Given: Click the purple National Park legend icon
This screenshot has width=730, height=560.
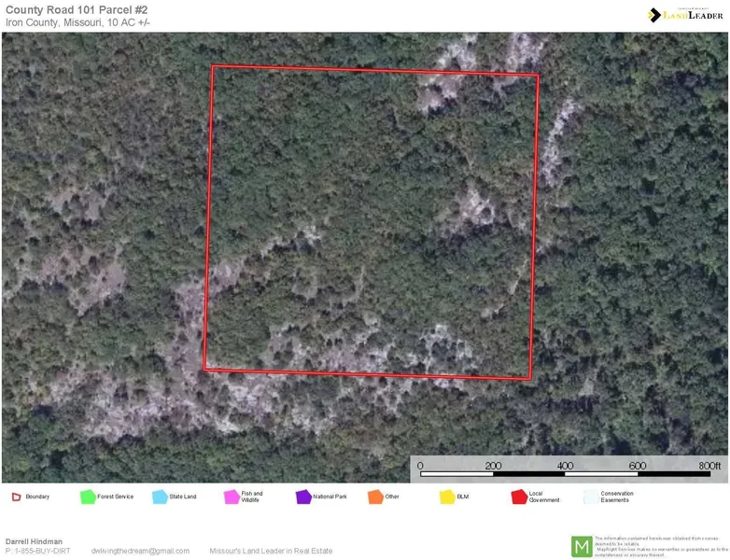Looking at the screenshot, I should coord(303,497).
